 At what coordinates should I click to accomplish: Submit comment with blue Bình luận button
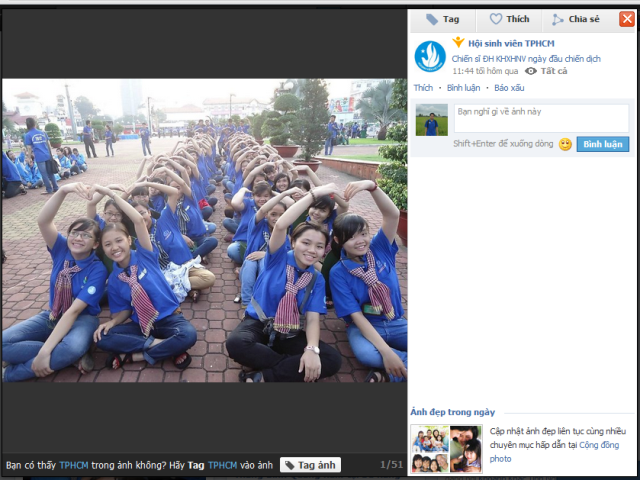[602, 144]
